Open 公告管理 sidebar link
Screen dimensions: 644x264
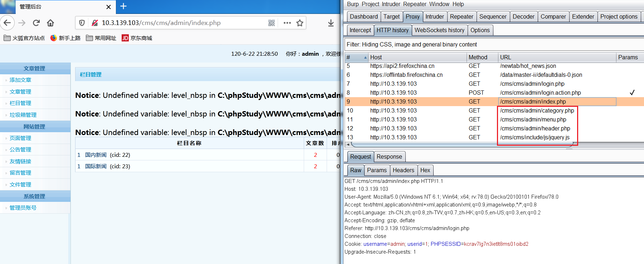20,150
